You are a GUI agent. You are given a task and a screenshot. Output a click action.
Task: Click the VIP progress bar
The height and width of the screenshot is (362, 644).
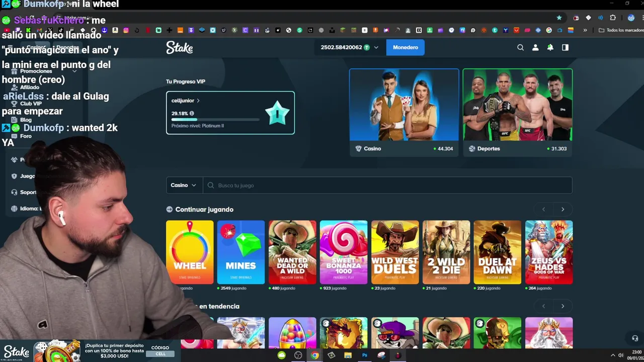point(215,120)
